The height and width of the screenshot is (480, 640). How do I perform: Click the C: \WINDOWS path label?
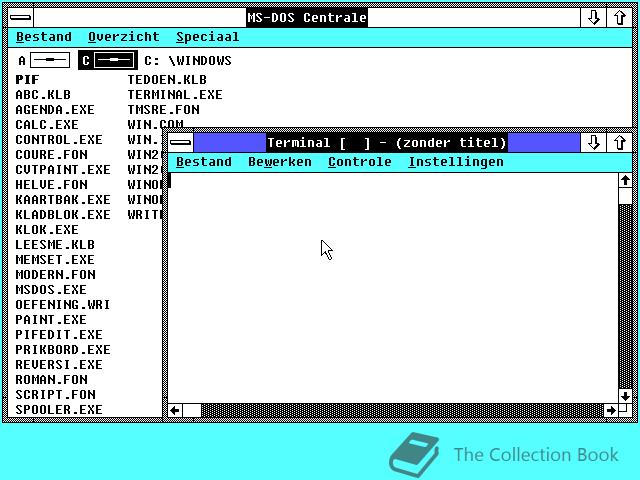pyautogui.click(x=188, y=61)
